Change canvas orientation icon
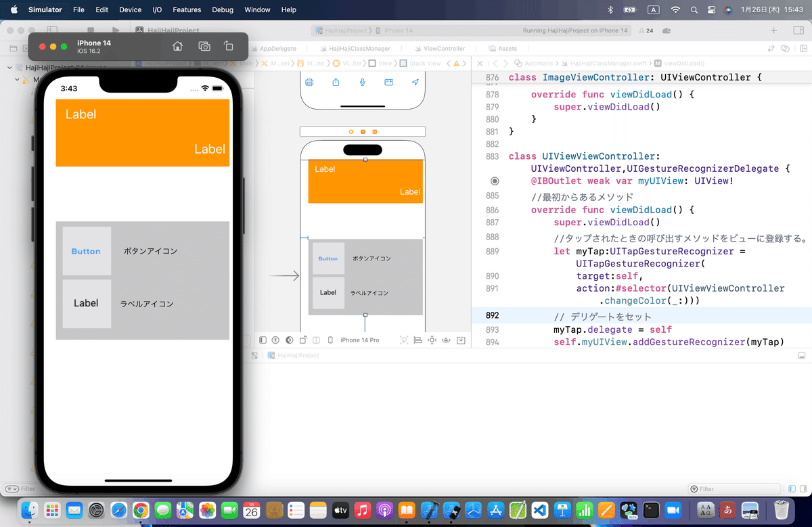 coord(303,340)
